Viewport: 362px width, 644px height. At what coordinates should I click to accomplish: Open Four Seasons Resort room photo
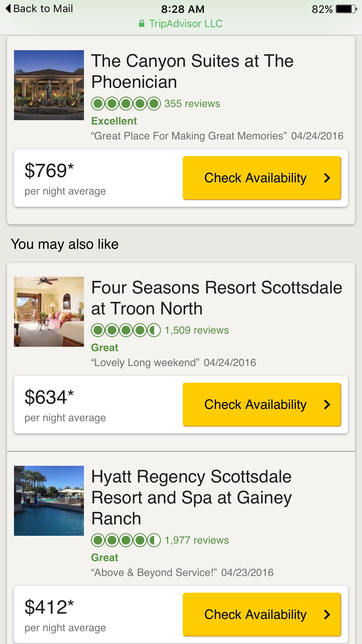coord(49,312)
